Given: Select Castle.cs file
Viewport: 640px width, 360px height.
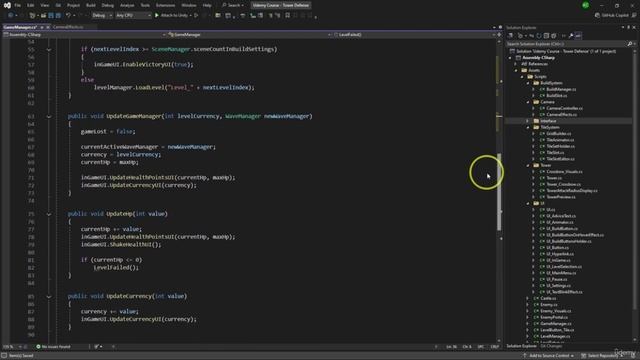Looking at the screenshot, I should (548, 298).
